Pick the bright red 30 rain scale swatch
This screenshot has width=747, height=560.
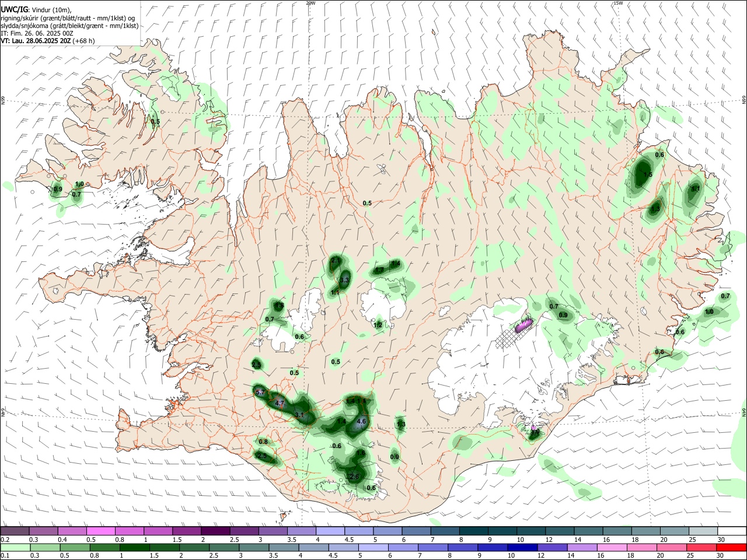731,548
